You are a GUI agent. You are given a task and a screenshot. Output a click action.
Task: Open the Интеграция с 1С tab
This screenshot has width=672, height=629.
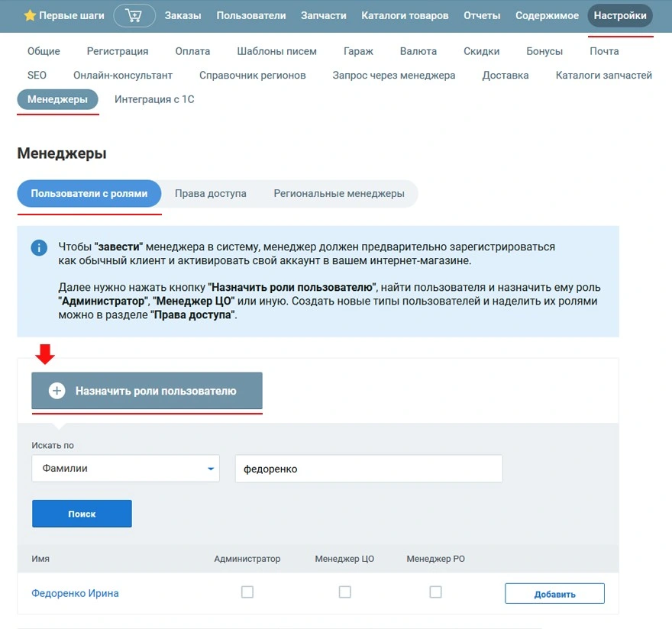pyautogui.click(x=154, y=99)
